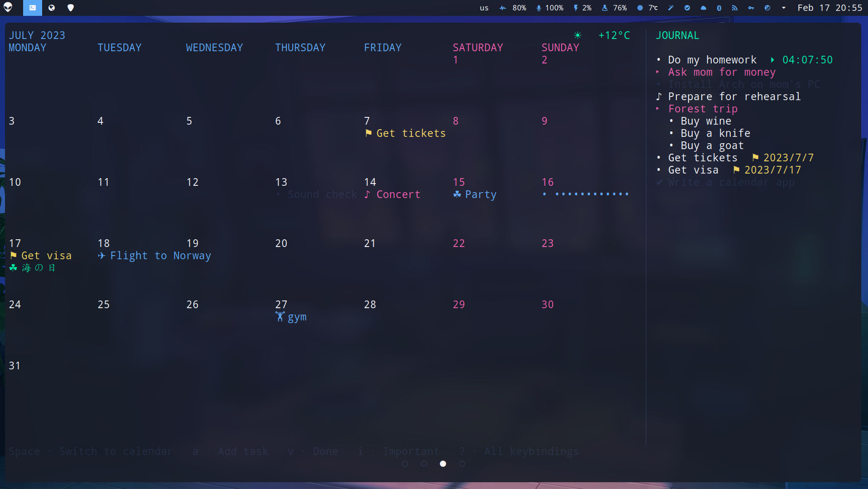Viewport: 868px width, 489px height.
Task: Click the gym workout icon on July 27
Action: 280,317
